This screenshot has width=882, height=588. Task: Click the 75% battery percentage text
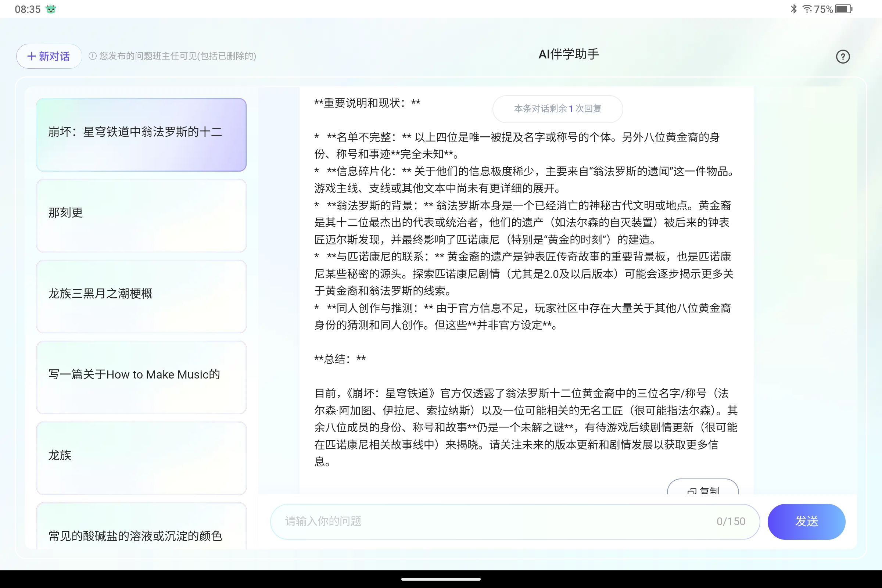[823, 9]
